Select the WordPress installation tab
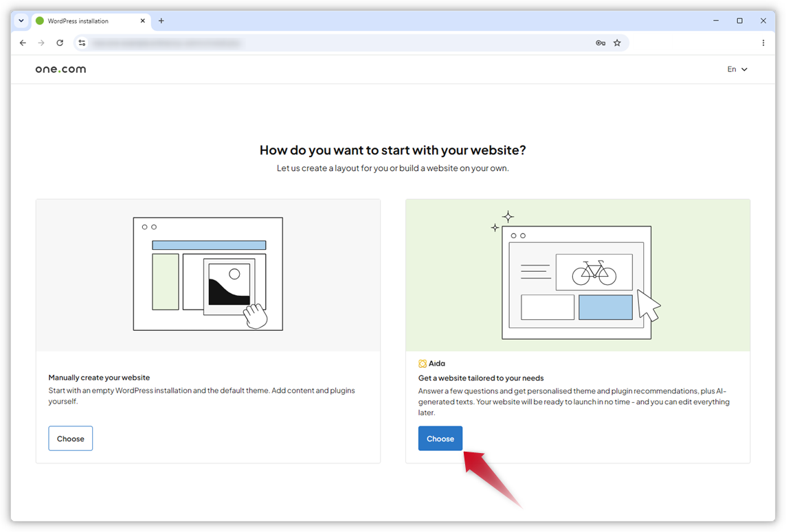 pos(91,21)
